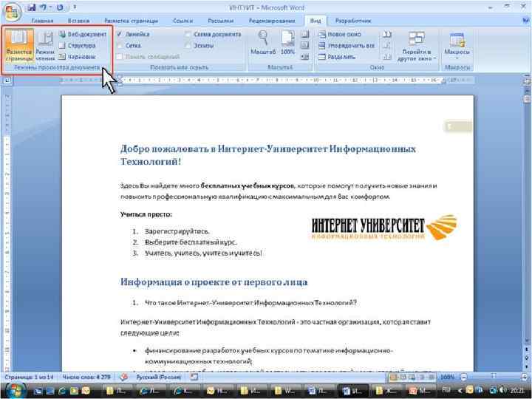
Task: Set zoom to 100% in ribbon
Action: [x=287, y=43]
